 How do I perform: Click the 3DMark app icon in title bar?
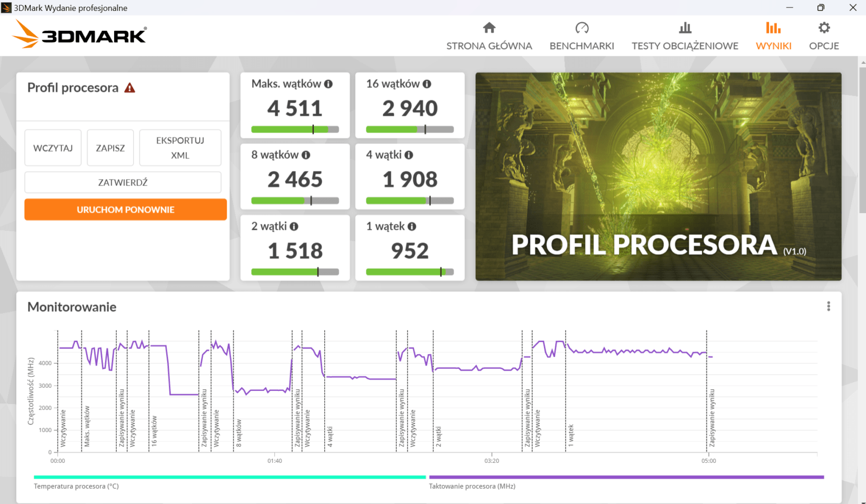(6, 8)
